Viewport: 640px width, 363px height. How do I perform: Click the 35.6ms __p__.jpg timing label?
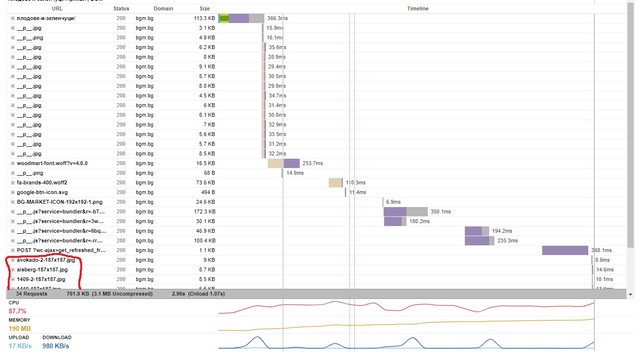pyautogui.click(x=277, y=47)
